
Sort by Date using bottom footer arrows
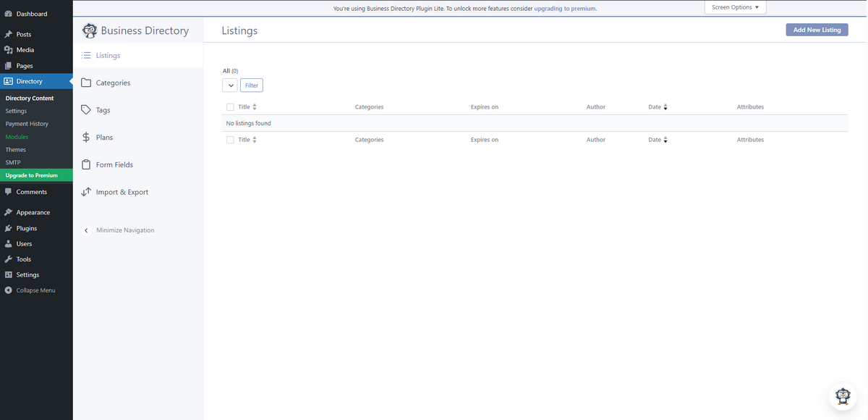pos(665,140)
